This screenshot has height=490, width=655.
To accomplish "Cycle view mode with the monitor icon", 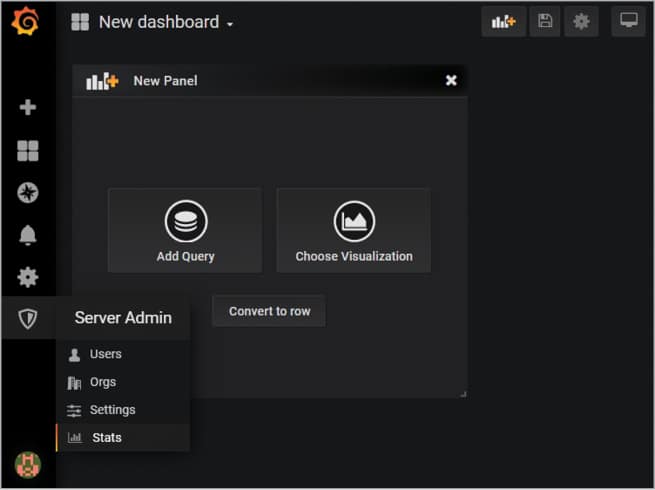I will [628, 21].
